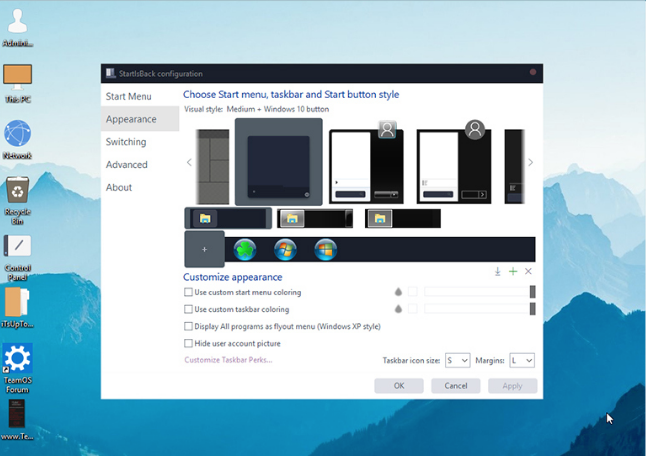This screenshot has height=456, width=646.
Task: Open the Recycle Bin icon
Action: pyautogui.click(x=17, y=200)
